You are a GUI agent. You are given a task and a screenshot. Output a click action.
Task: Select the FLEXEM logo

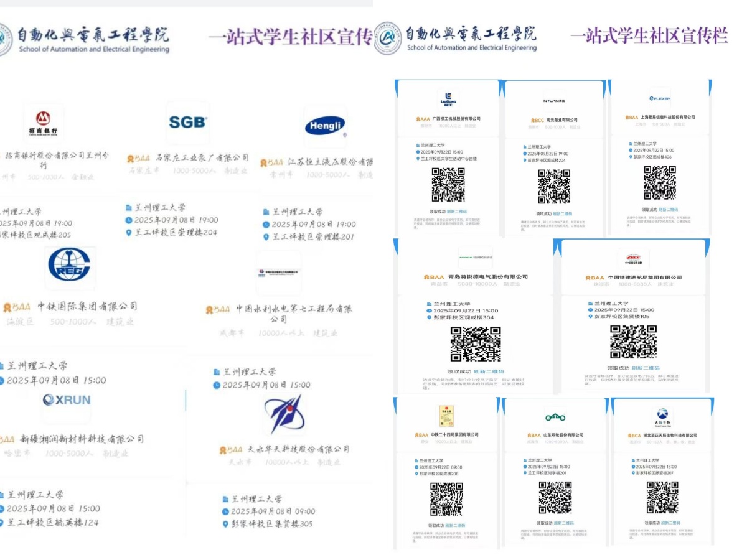[659, 98]
